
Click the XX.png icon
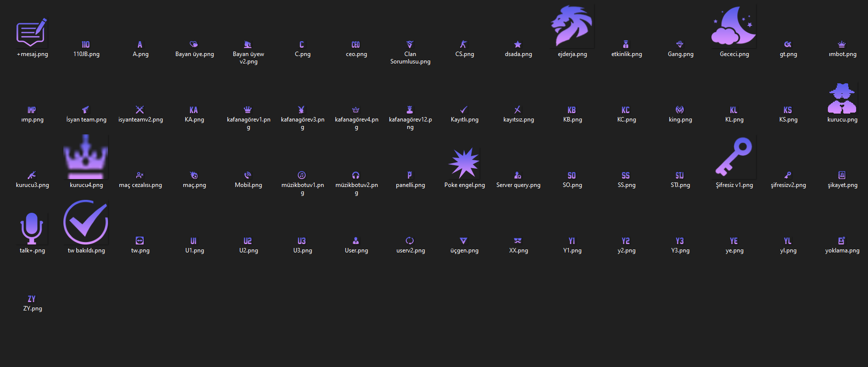[518, 241]
